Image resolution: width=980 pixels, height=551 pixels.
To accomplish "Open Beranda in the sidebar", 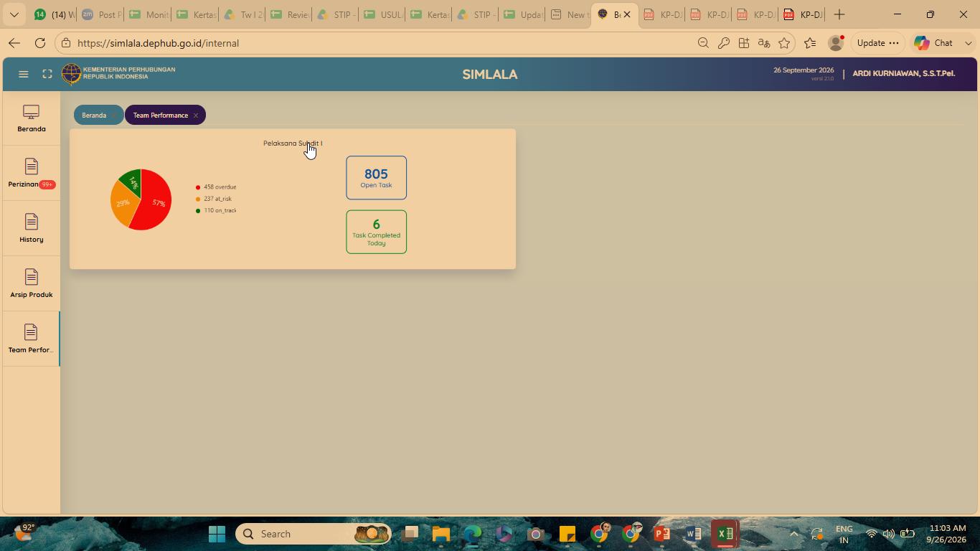I will coord(32,118).
